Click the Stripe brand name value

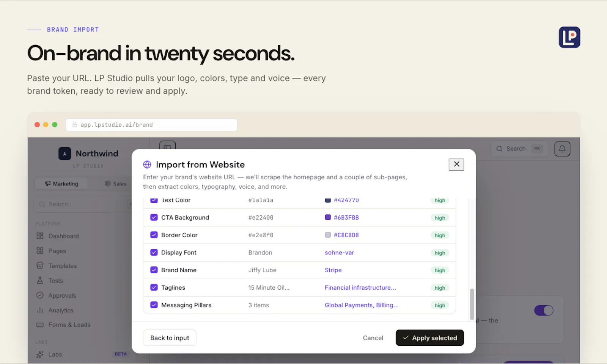(x=333, y=270)
